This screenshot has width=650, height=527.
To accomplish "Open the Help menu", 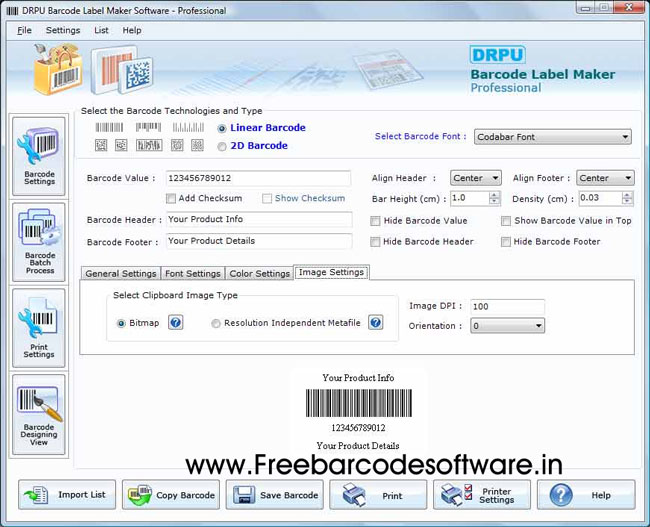I will (132, 30).
